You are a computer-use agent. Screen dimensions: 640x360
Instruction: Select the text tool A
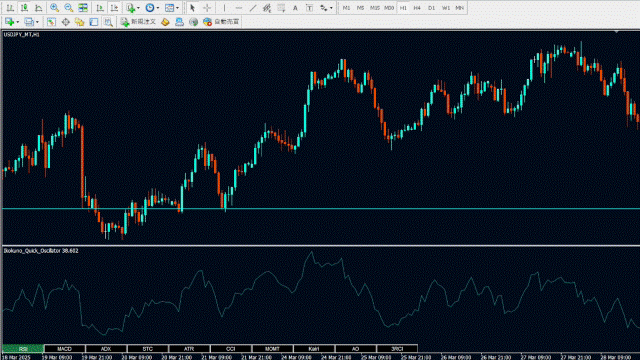tap(295, 8)
